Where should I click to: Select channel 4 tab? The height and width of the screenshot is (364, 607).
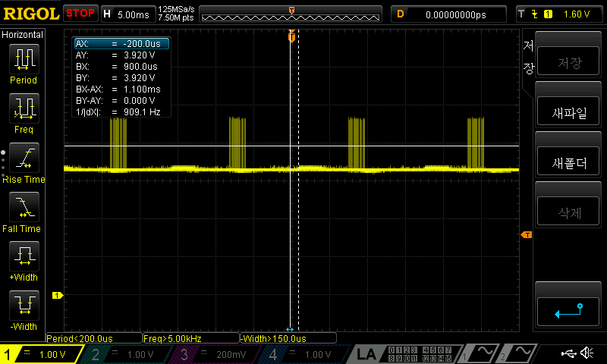305,354
